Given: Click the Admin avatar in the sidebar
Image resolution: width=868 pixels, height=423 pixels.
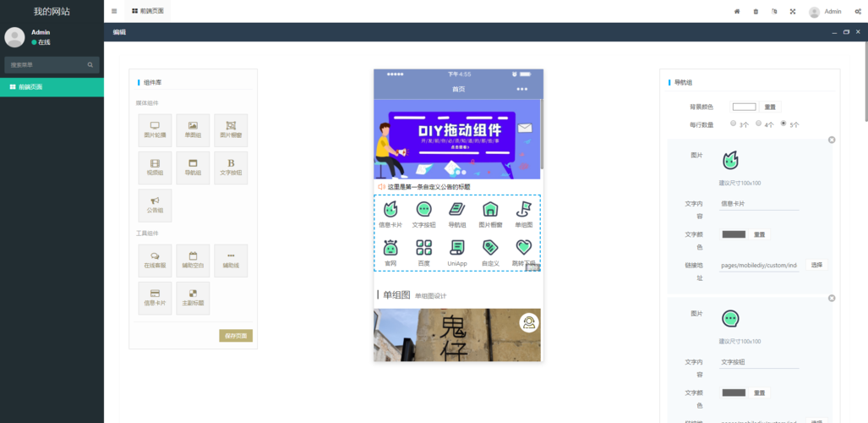Looking at the screenshot, I should 14,37.
